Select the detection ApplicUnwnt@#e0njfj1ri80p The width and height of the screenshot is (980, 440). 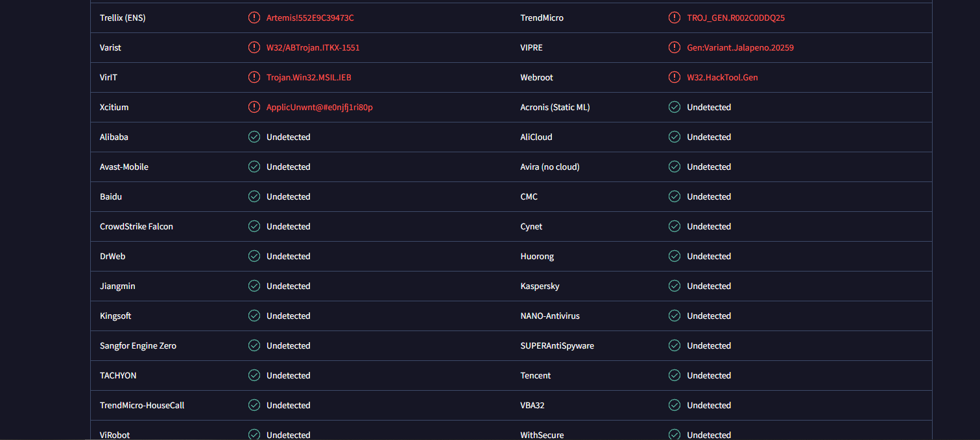pyautogui.click(x=320, y=108)
